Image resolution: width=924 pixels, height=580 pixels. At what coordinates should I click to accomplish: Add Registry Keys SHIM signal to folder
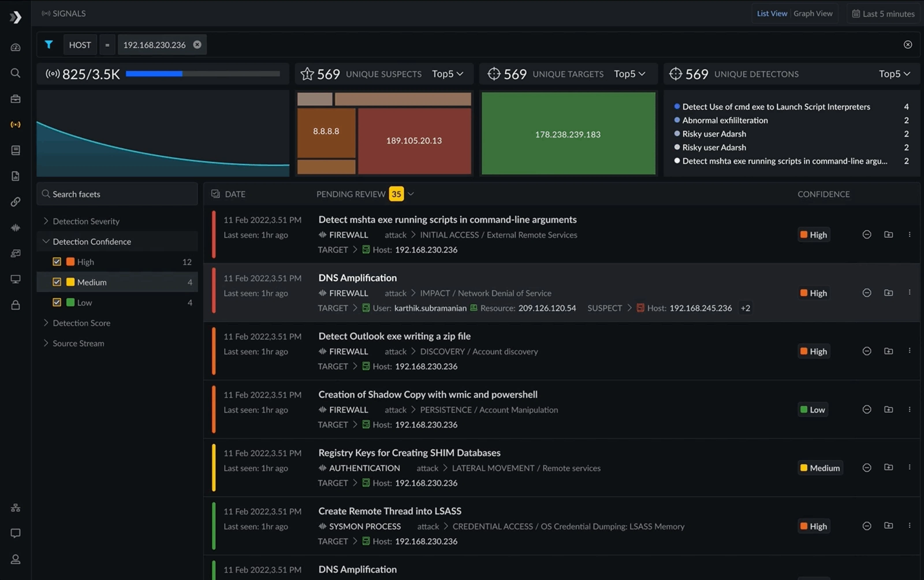[888, 467]
